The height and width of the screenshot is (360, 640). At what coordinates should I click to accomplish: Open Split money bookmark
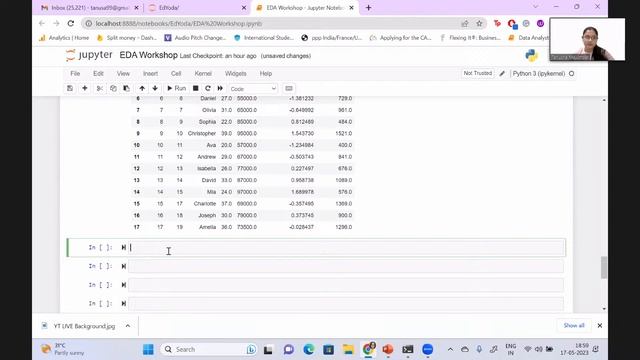127,38
